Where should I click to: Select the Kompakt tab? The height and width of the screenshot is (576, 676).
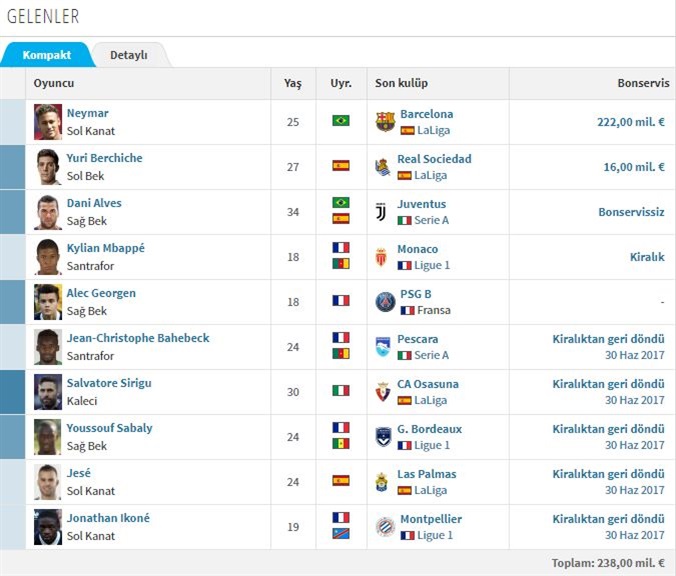point(46,55)
